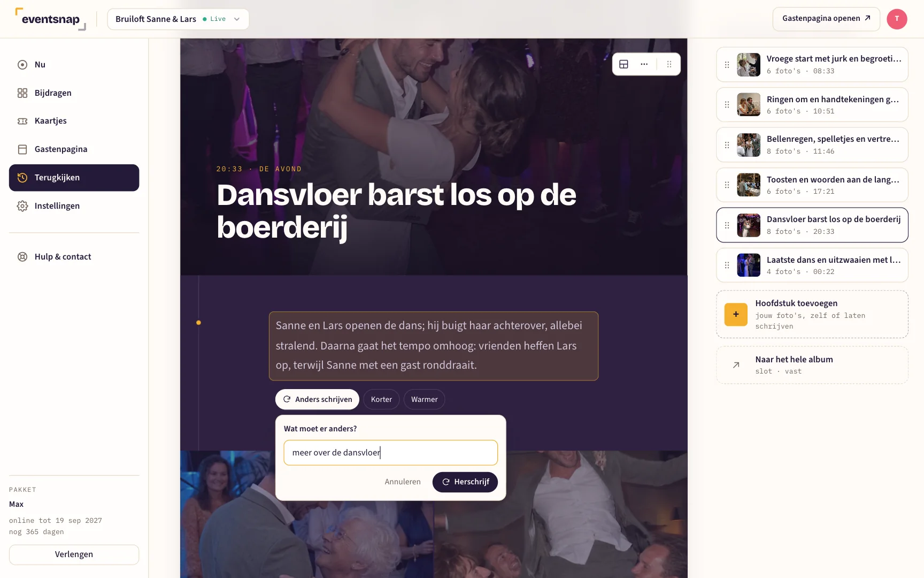Grab the drag handle in hero toolbar

pyautogui.click(x=669, y=64)
